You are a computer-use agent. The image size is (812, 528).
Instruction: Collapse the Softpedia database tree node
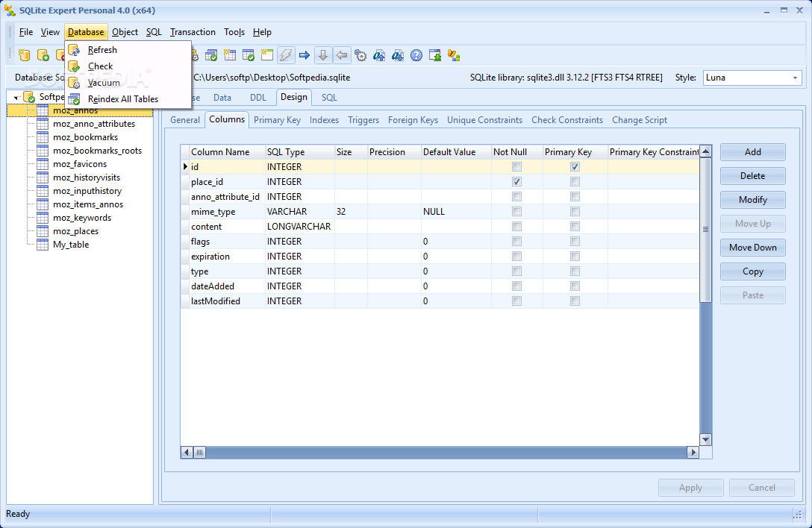(16, 97)
